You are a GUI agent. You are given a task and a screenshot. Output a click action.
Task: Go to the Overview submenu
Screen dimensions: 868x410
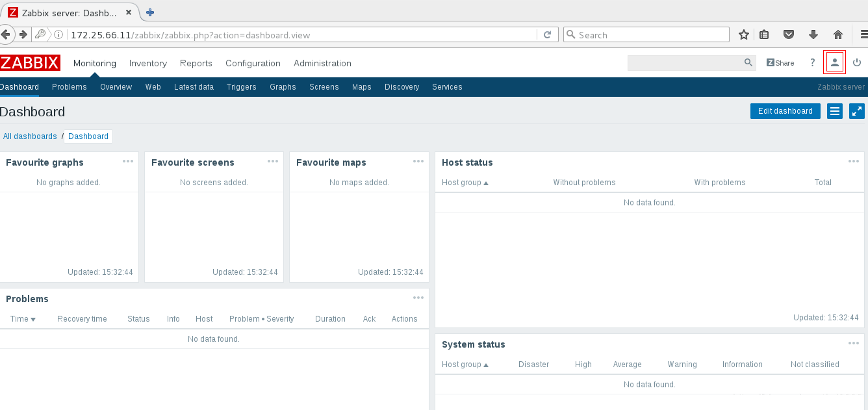click(x=116, y=87)
